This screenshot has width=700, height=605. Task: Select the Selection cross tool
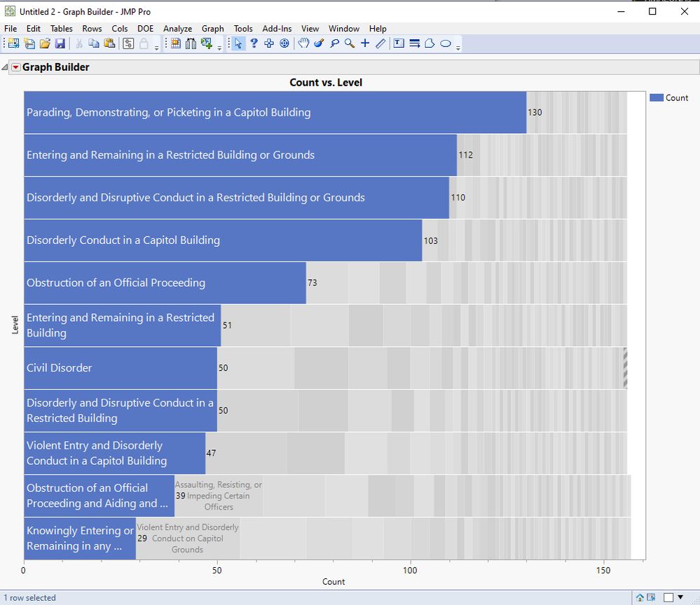pyautogui.click(x=269, y=43)
